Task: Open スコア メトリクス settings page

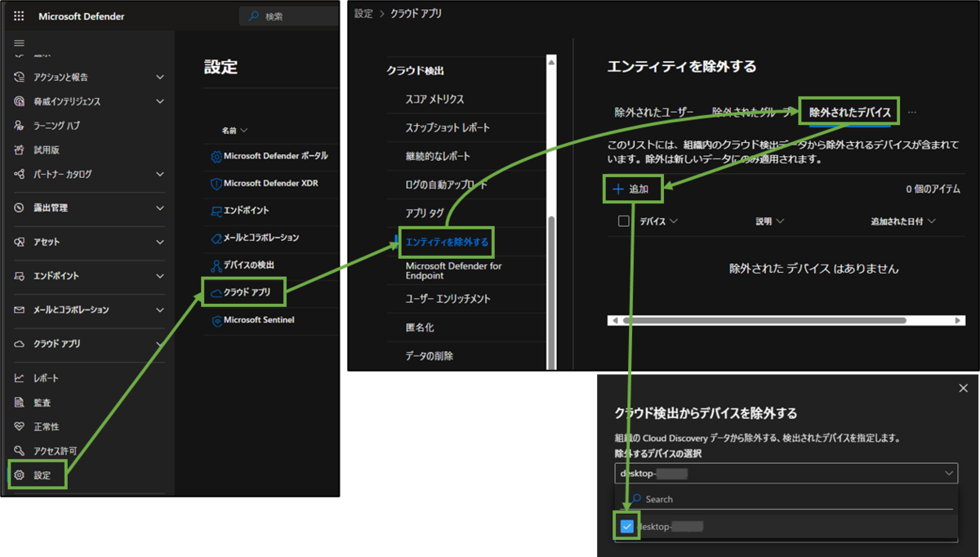Action: pyautogui.click(x=434, y=99)
